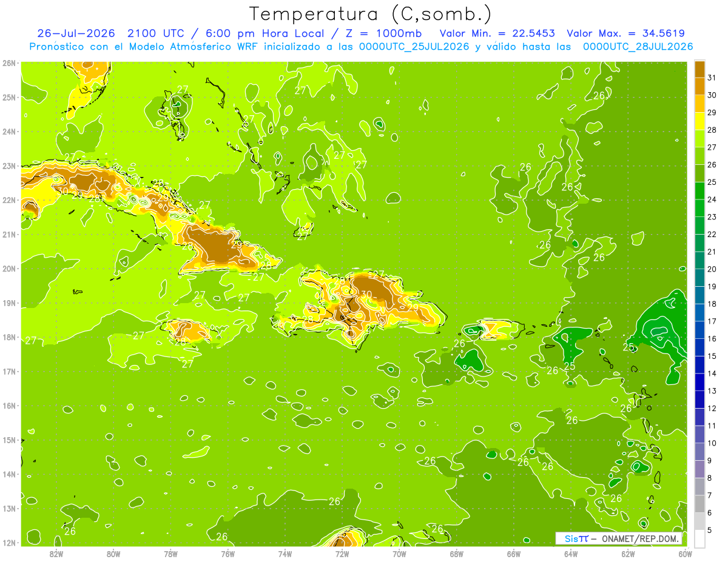Click the "82W" longitude axis label
Screen dimensions: 728x562
(x=56, y=554)
